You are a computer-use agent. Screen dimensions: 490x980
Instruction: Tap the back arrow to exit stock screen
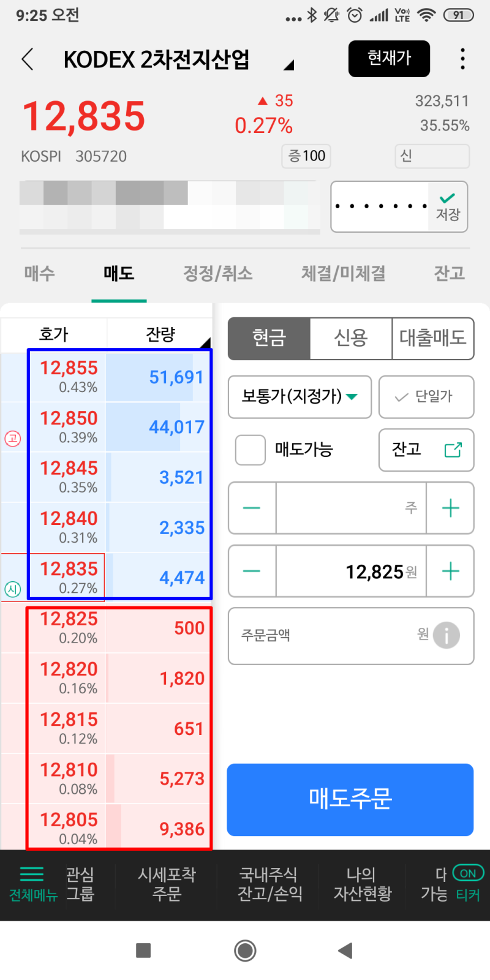(x=27, y=59)
